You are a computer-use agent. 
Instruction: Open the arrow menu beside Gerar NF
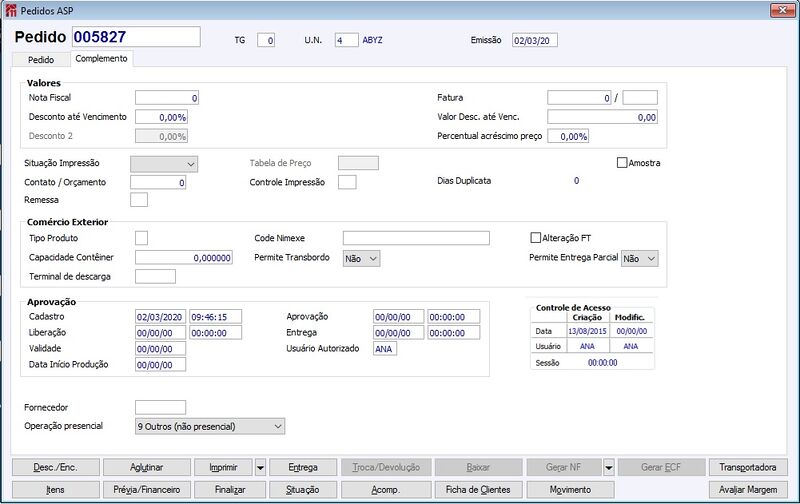click(x=609, y=467)
